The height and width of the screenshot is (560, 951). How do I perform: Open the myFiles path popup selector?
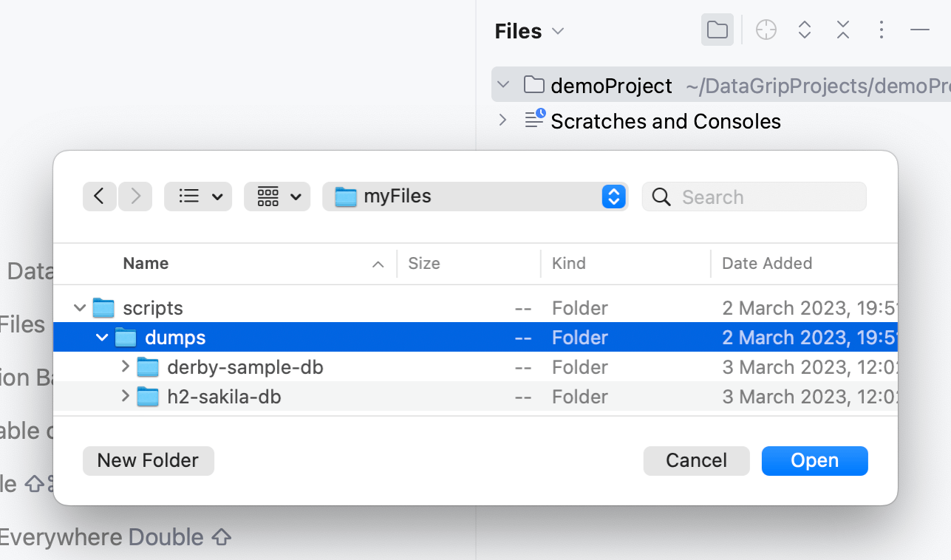[613, 197]
